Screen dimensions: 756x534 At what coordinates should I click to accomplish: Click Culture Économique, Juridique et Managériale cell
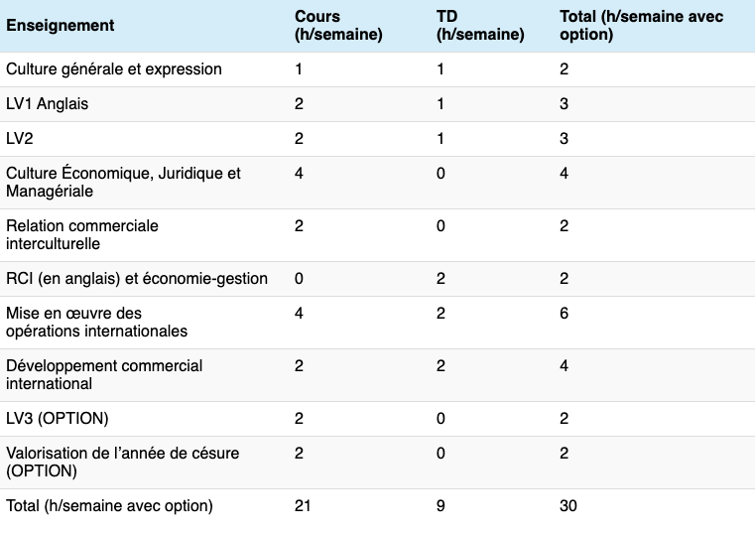[123, 182]
